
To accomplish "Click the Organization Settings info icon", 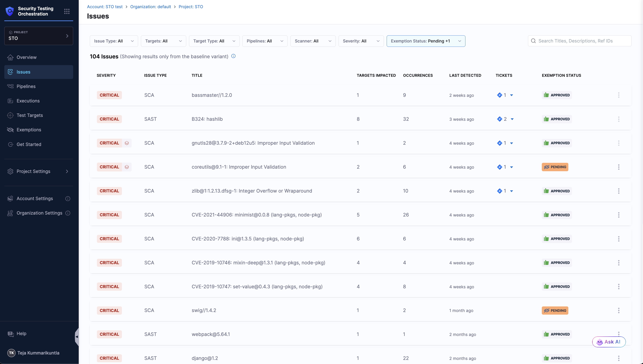I will click(68, 213).
